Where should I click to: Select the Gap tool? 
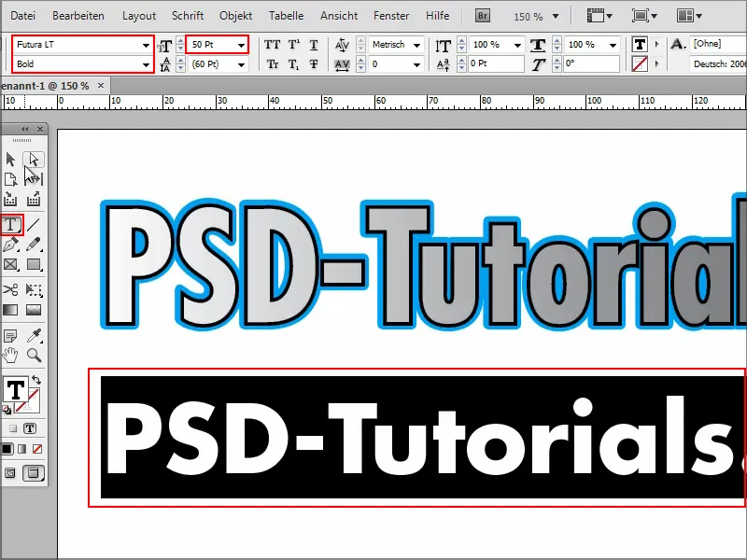tap(34, 179)
